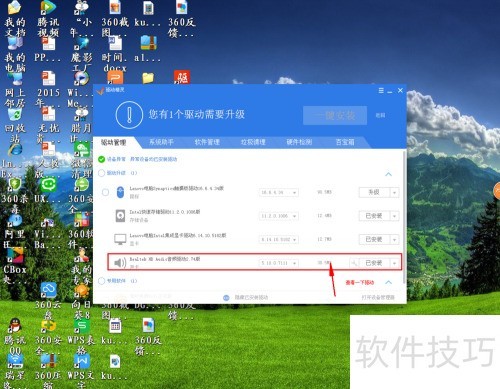Open arrow menu beside 升级 button
This screenshot has width=500, height=389.
click(x=395, y=193)
